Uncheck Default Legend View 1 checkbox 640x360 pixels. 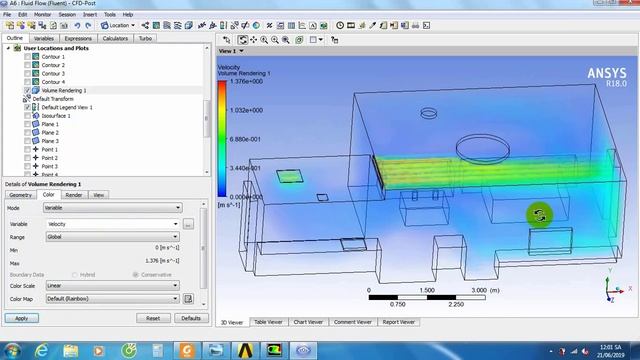(27, 107)
